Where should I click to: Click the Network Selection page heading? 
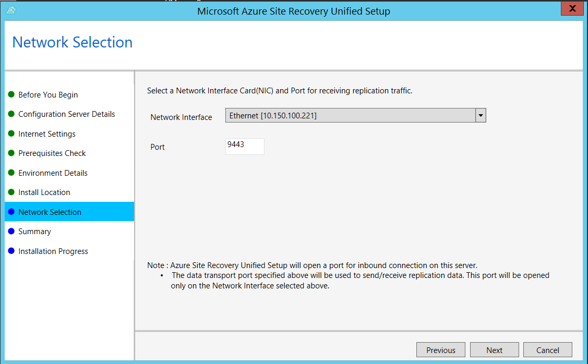73,42
